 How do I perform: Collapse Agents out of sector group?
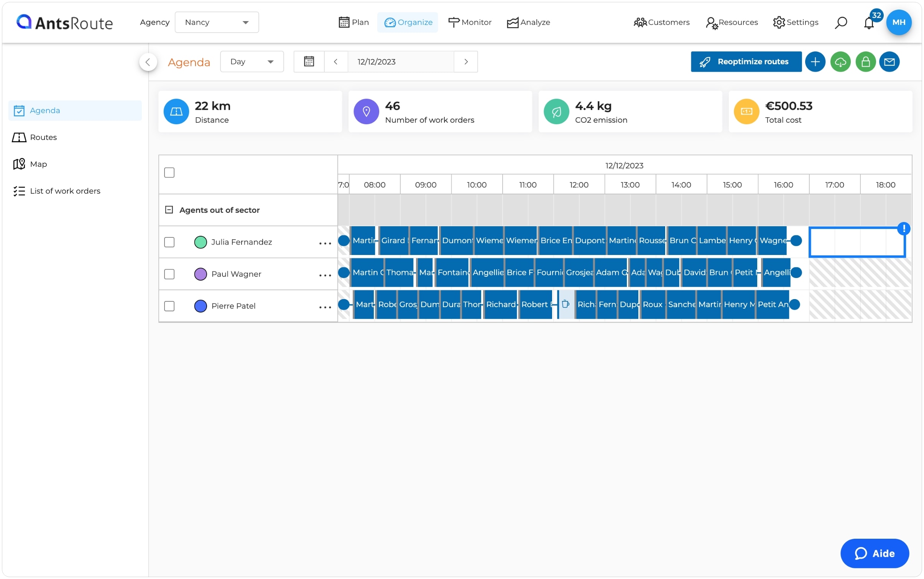(169, 210)
